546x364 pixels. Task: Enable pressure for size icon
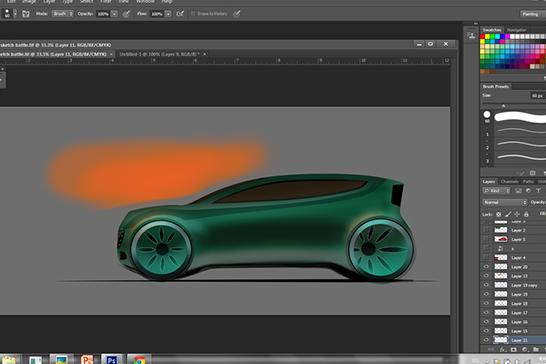pyautogui.click(x=237, y=14)
